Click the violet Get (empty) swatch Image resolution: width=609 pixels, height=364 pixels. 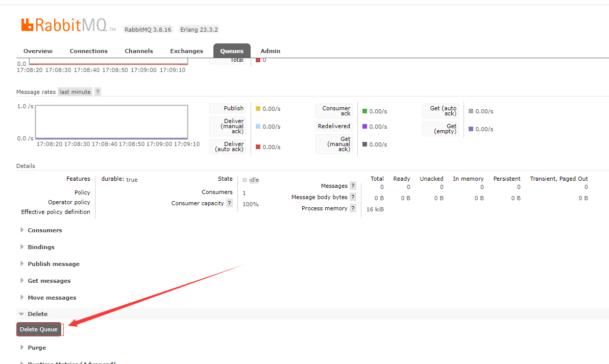pyautogui.click(x=471, y=129)
